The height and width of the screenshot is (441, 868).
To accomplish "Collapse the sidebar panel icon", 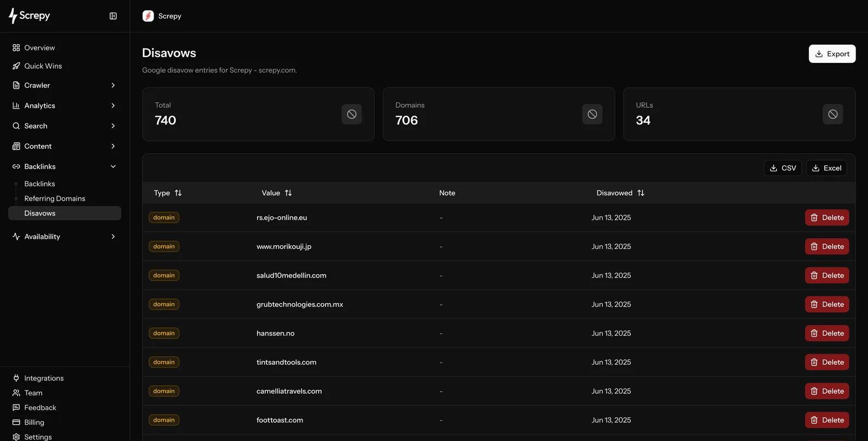I will pos(113,16).
